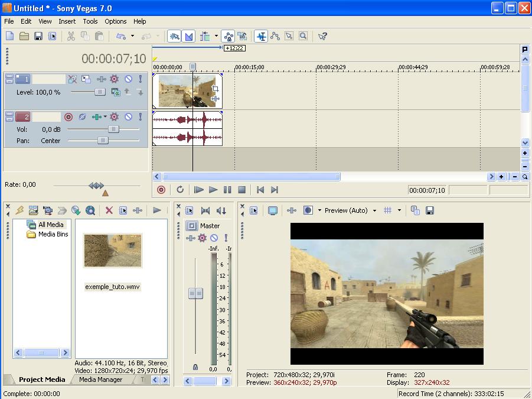Open a project with the folder icon
This screenshot has width=532, height=399.
point(24,36)
